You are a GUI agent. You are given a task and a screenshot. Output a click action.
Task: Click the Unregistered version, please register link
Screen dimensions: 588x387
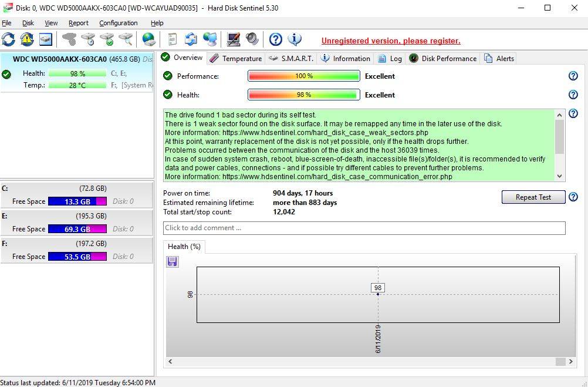[x=391, y=41]
